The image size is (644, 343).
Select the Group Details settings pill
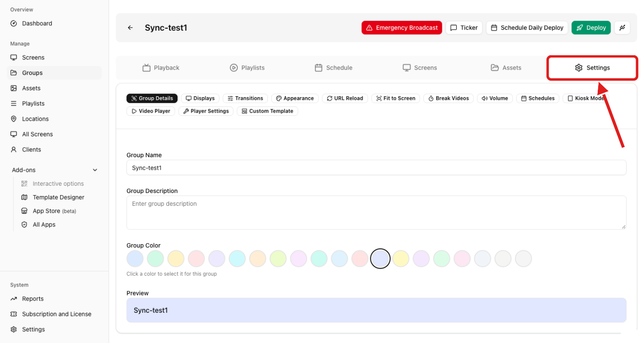coord(152,98)
